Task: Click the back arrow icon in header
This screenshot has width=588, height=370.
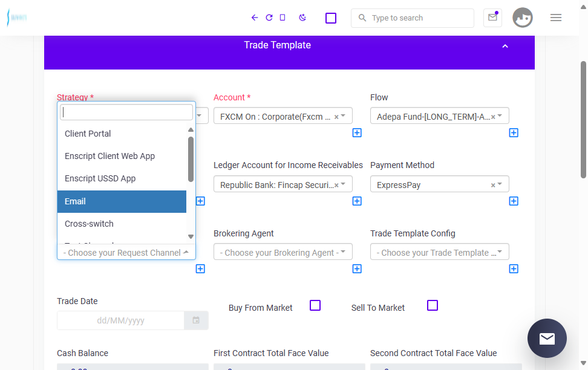Action: tap(255, 18)
